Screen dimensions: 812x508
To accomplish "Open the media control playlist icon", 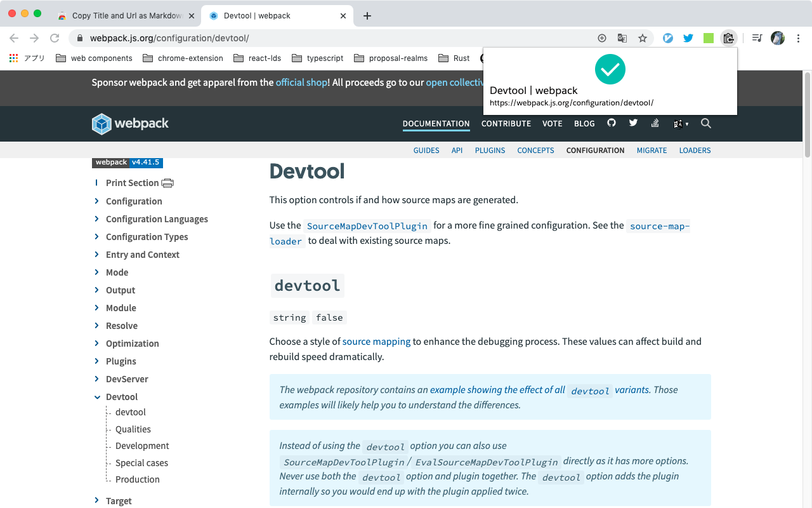I will point(757,38).
